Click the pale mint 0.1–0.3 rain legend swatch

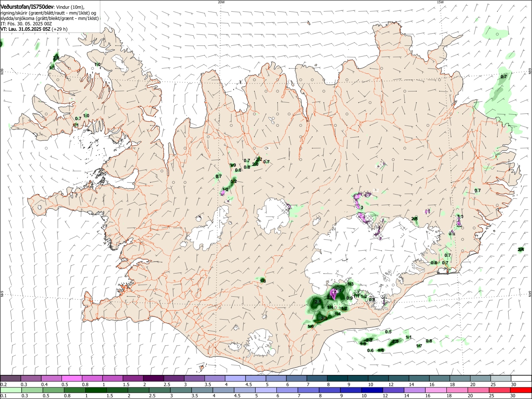point(11,390)
